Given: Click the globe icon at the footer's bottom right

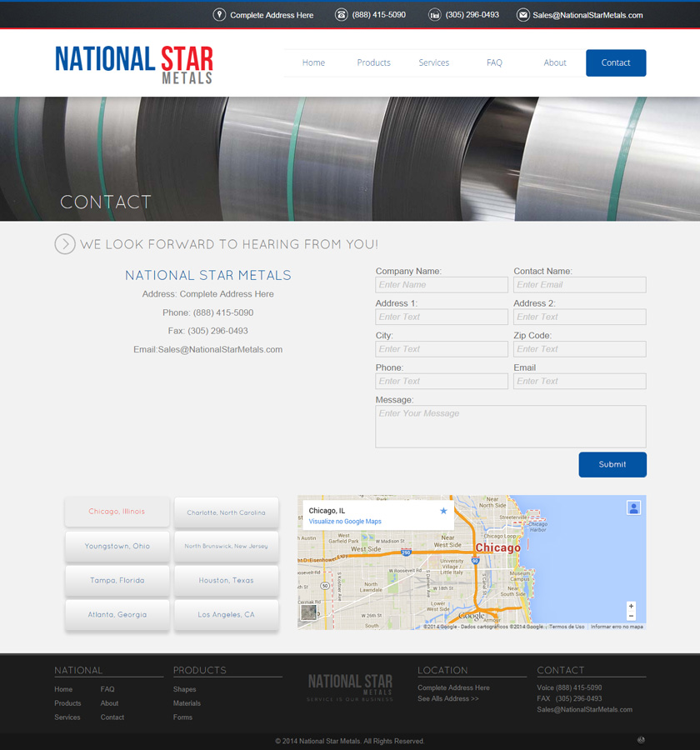Looking at the screenshot, I should (x=641, y=739).
